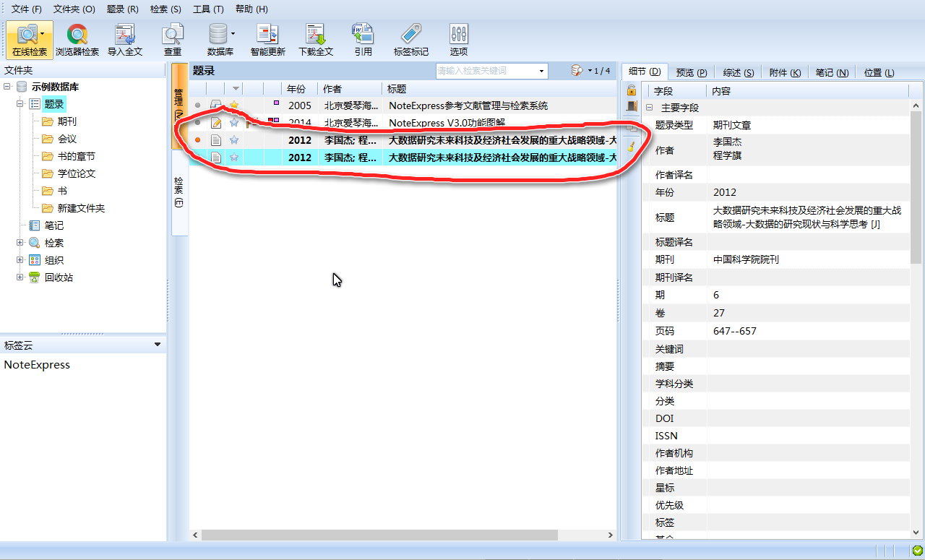925x560 pixels.
Task: Sort records by 年份 column header
Action: click(299, 89)
